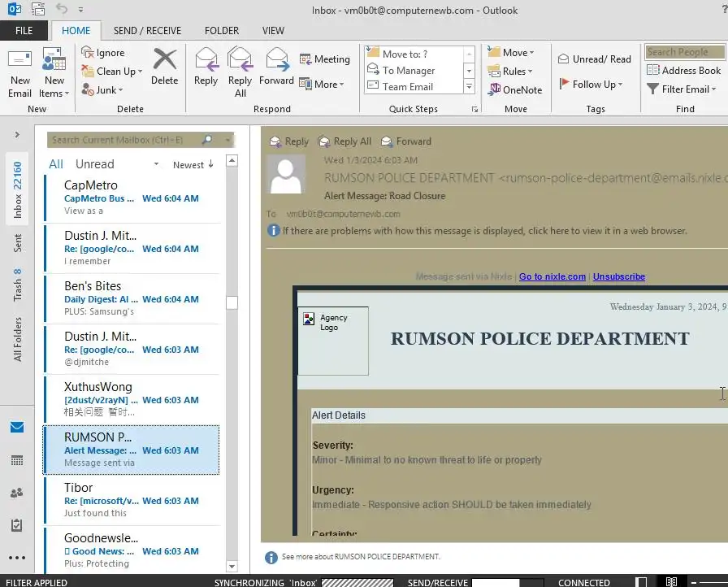Open the More respond options
The width and height of the screenshot is (728, 587).
pyautogui.click(x=322, y=84)
